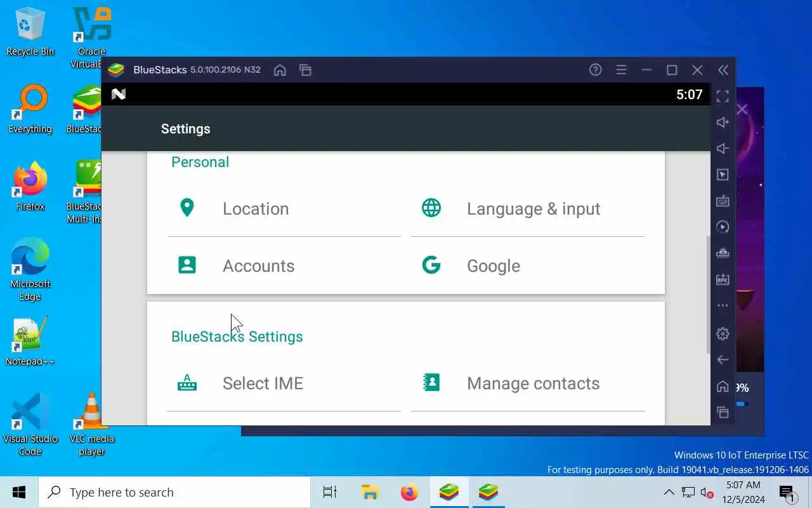Open the Google settings entry

(x=528, y=265)
